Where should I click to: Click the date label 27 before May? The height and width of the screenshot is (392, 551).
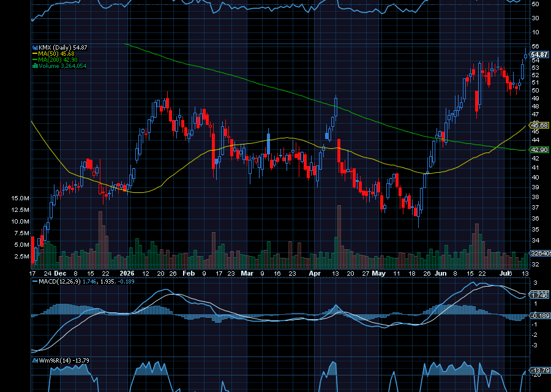click(366, 273)
